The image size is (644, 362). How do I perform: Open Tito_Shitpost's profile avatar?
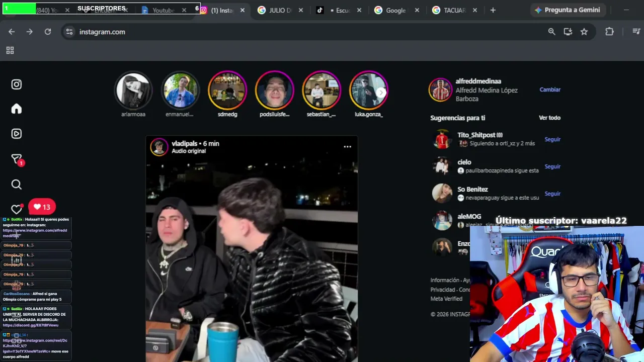(x=442, y=139)
